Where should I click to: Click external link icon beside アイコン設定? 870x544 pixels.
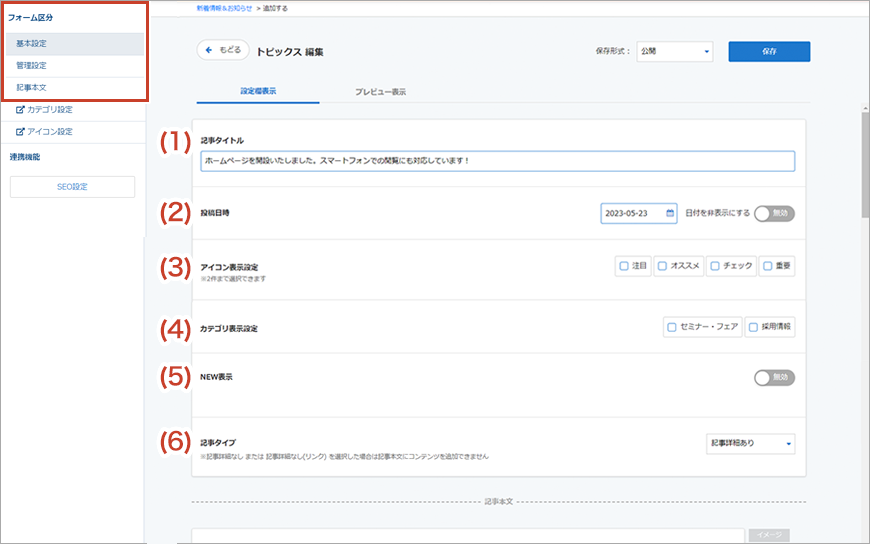click(21, 132)
